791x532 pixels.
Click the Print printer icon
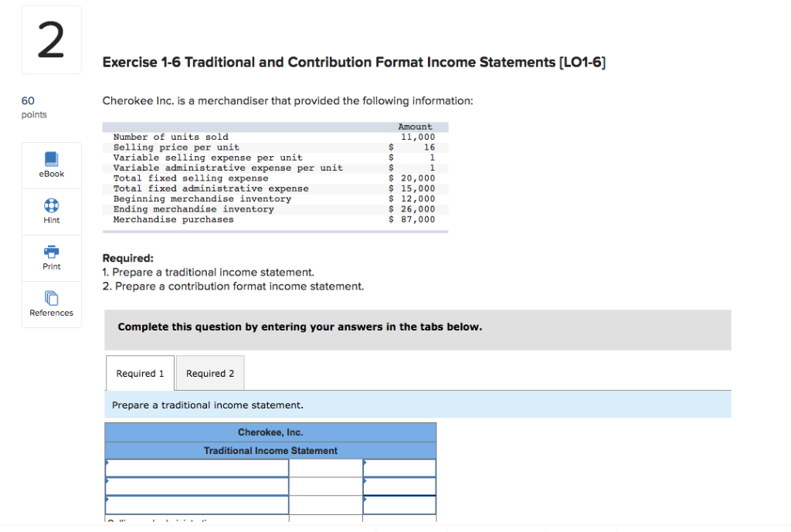(52, 251)
